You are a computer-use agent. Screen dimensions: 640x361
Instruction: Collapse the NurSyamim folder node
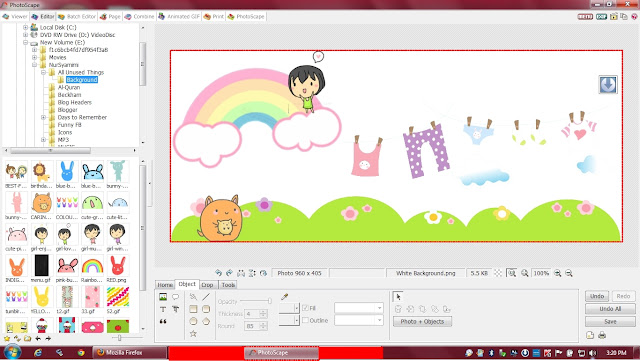[34, 65]
